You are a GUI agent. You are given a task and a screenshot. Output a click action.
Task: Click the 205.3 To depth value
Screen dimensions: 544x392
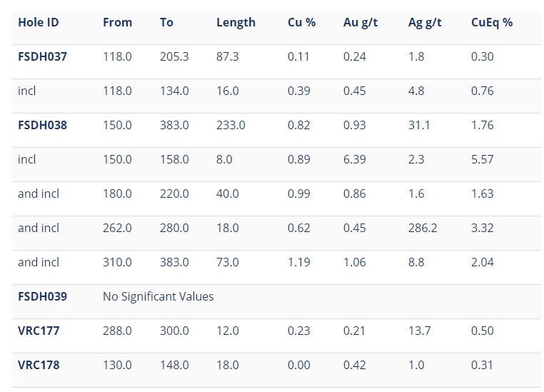(174, 56)
